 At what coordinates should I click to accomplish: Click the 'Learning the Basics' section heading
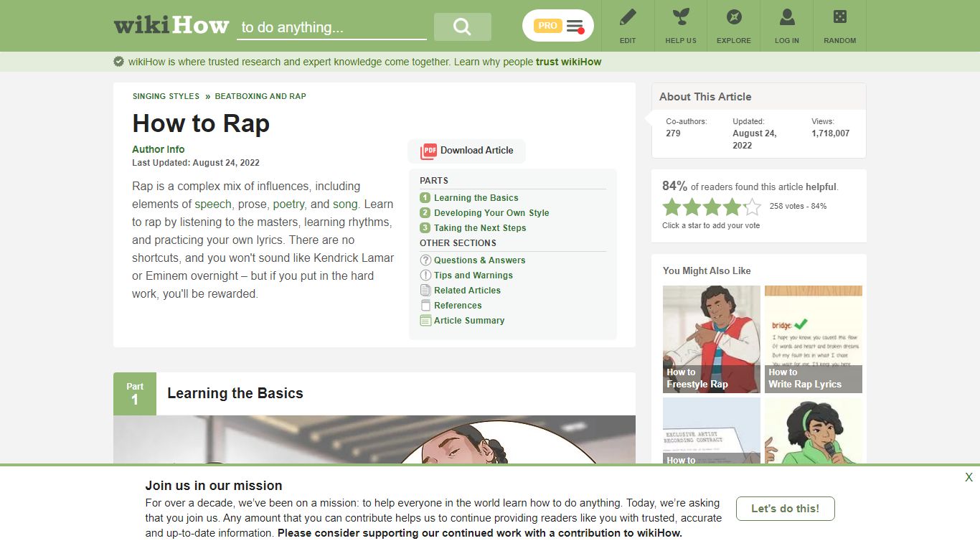pyautogui.click(x=235, y=393)
